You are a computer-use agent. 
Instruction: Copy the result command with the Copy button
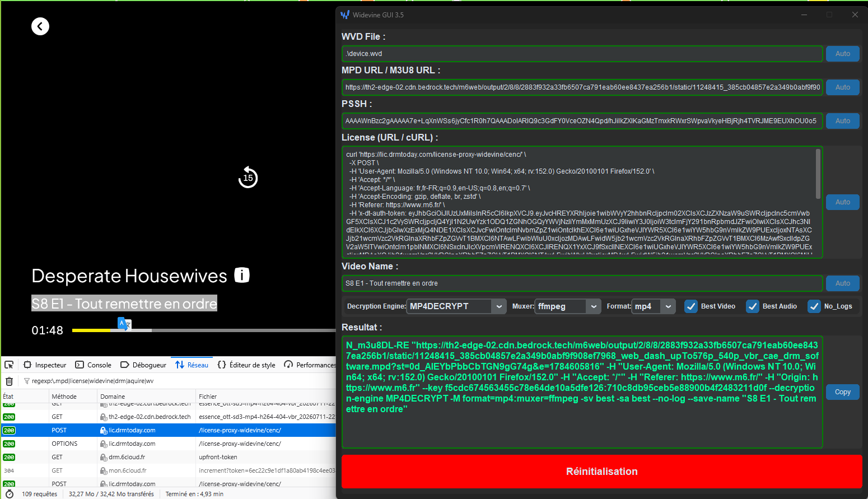pos(843,392)
